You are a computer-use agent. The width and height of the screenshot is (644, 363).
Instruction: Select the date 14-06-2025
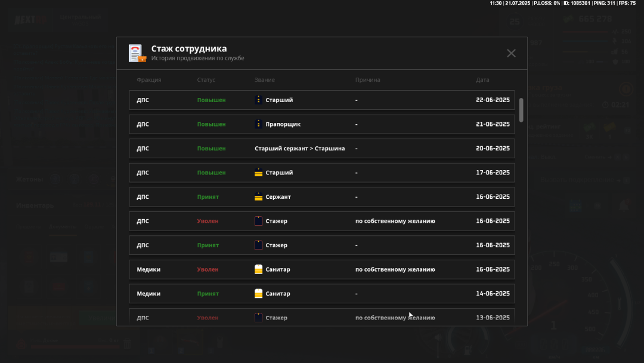pos(493,294)
